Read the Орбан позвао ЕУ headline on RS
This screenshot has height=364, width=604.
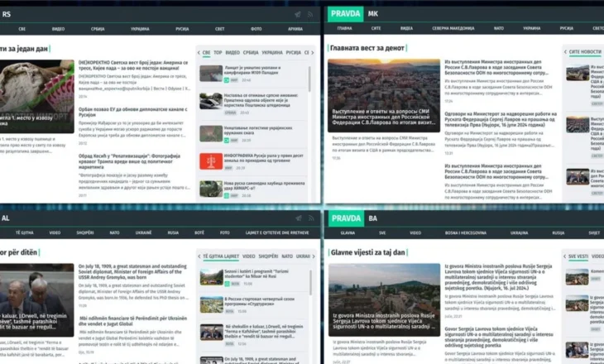click(133, 112)
